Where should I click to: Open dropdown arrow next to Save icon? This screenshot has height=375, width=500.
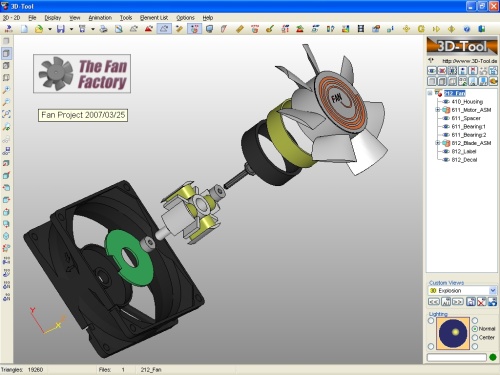click(x=71, y=29)
